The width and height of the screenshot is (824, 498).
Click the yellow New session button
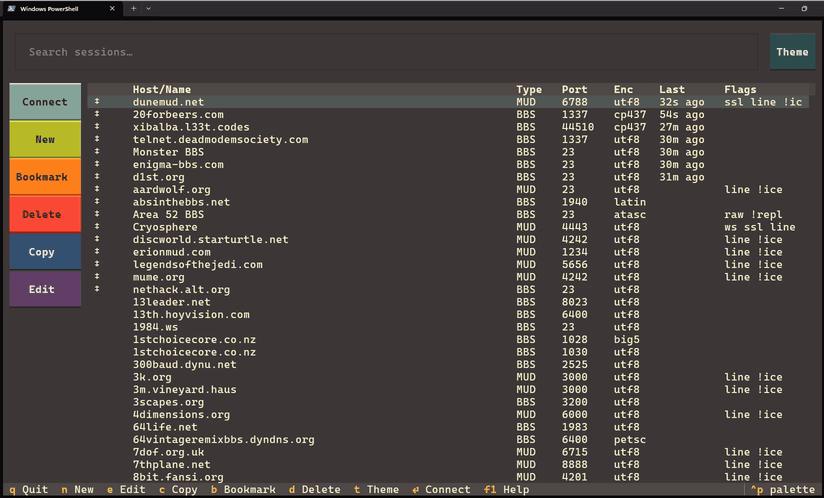click(x=45, y=139)
